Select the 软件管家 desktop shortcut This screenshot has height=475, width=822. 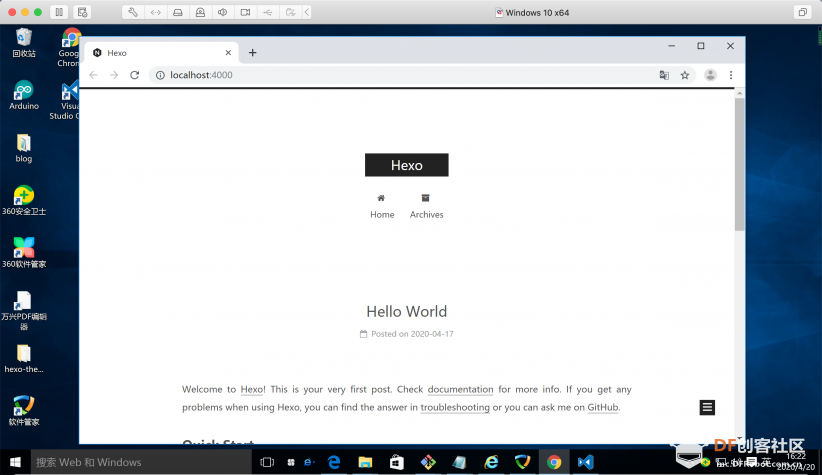(24, 412)
